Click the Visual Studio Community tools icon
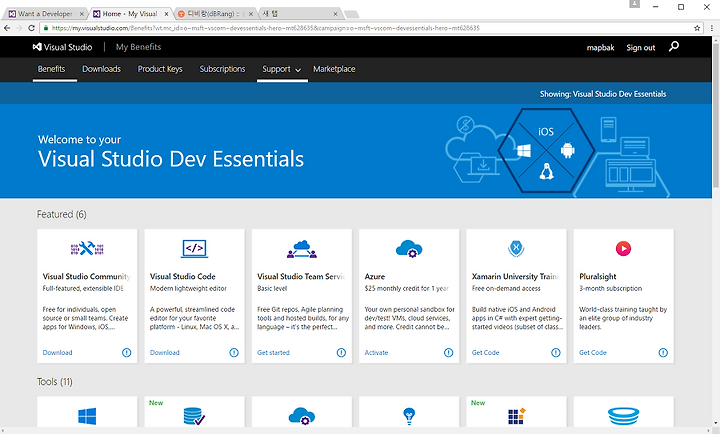720x434 pixels. pos(87,248)
